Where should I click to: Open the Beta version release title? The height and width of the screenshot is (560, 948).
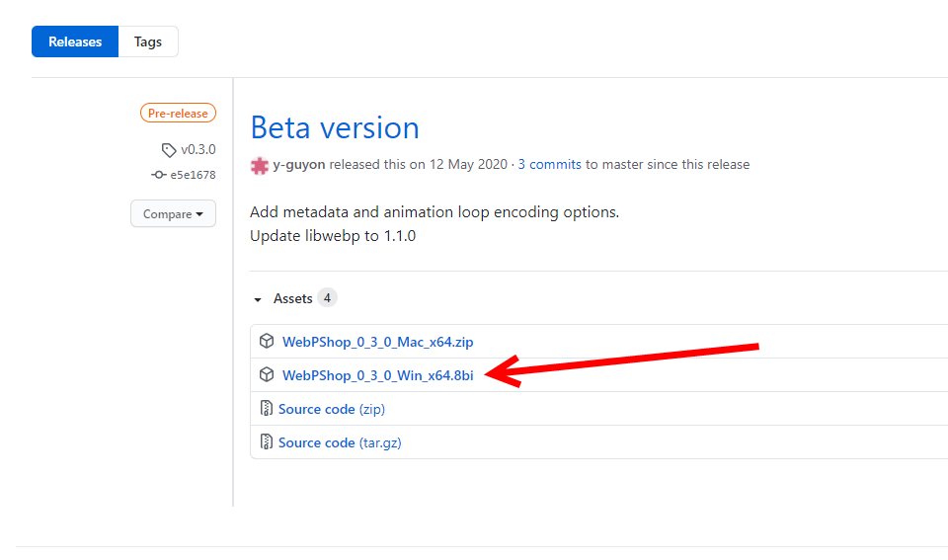[x=335, y=127]
